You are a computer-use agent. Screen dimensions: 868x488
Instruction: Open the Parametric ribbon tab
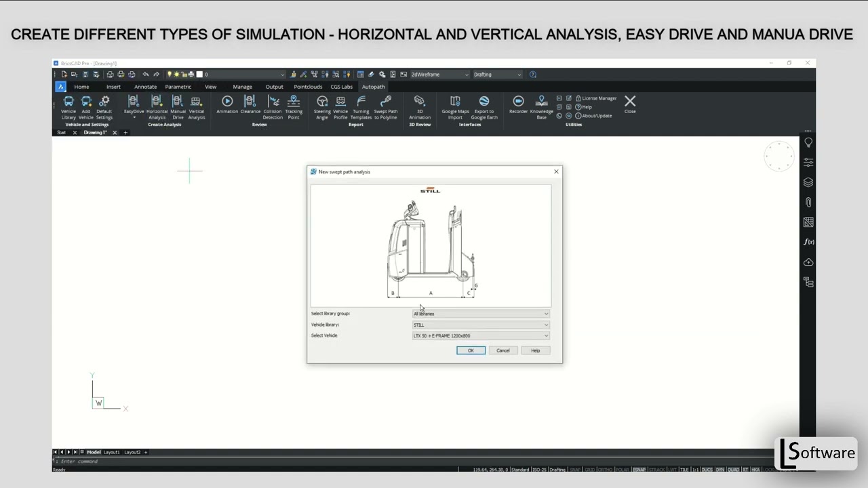[178, 87]
